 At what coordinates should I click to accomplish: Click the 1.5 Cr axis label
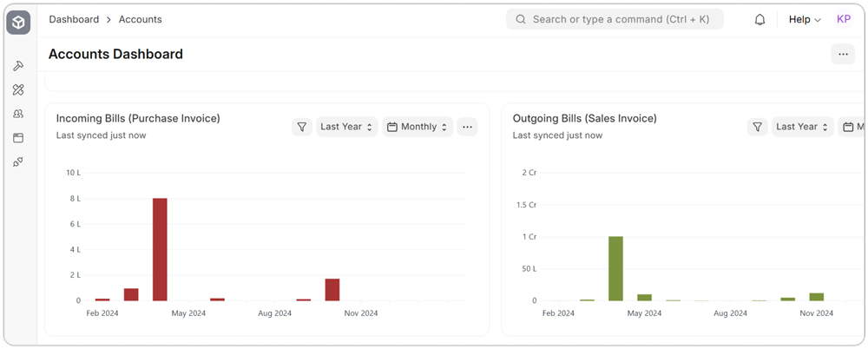click(x=526, y=205)
